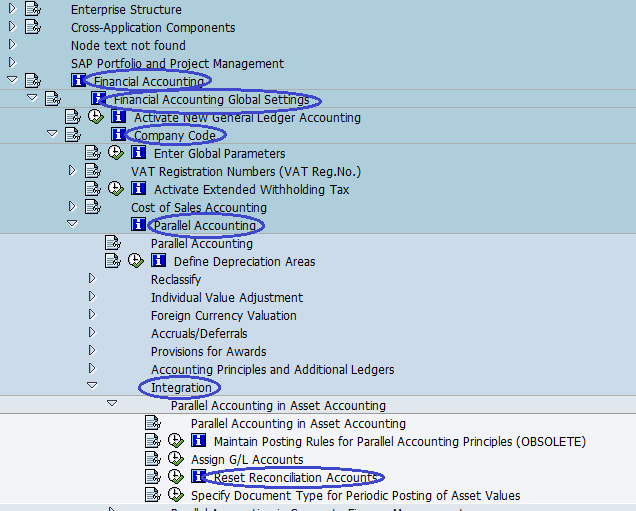The height and width of the screenshot is (511, 636).
Task: Execute Specify Document Type for Periodic Posting activity
Action: [x=176, y=494]
